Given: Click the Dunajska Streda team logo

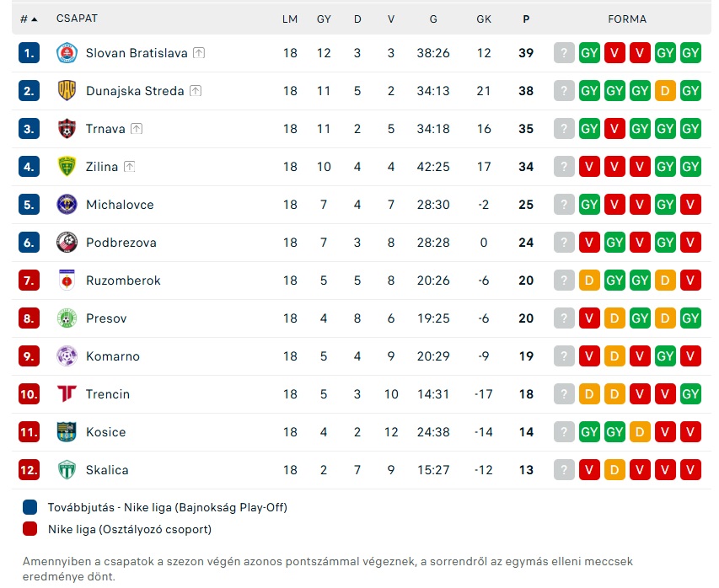Looking at the screenshot, I should [67, 91].
